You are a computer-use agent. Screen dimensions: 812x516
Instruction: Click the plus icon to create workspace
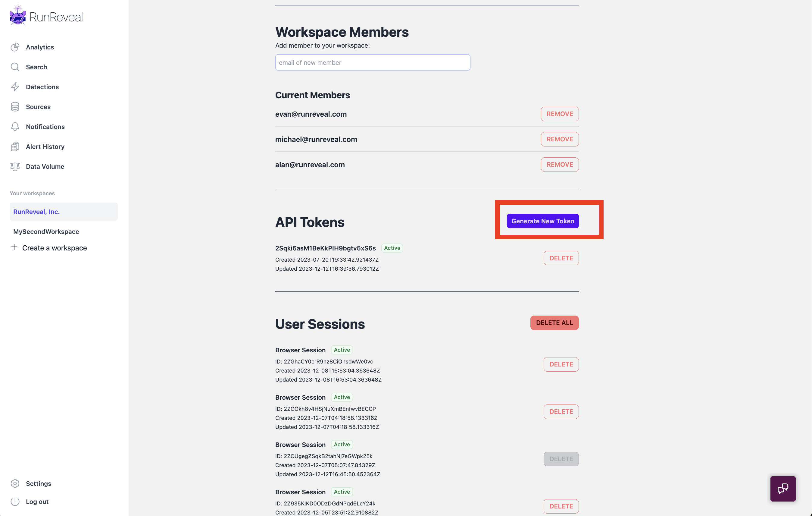point(14,247)
